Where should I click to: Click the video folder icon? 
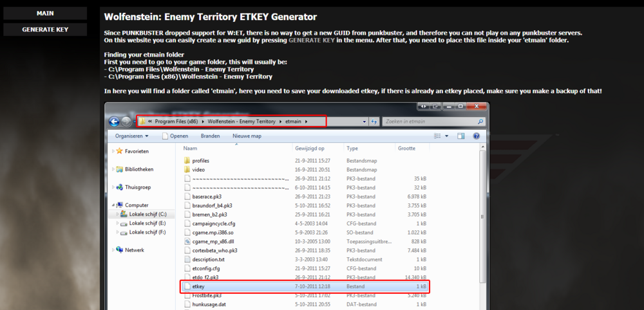(x=187, y=169)
